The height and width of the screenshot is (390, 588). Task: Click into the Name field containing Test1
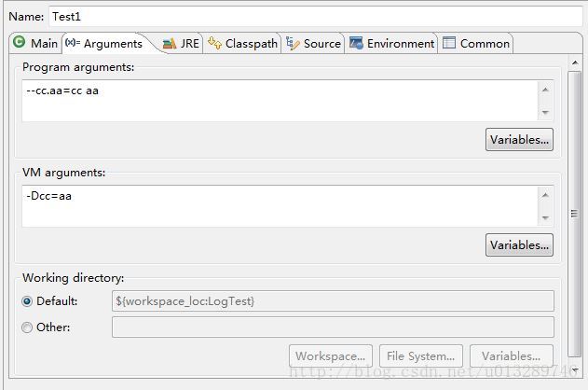[x=315, y=17]
